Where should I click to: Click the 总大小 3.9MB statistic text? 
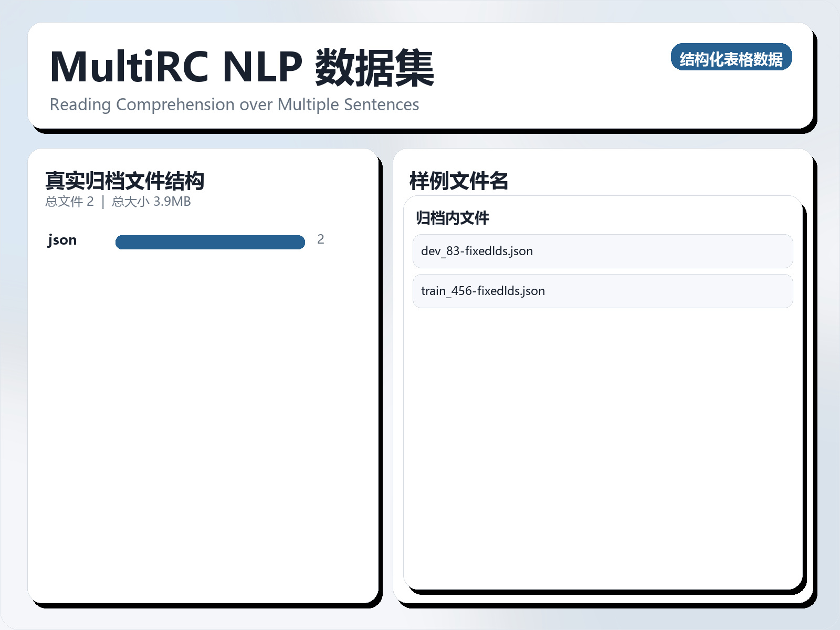[151, 201]
